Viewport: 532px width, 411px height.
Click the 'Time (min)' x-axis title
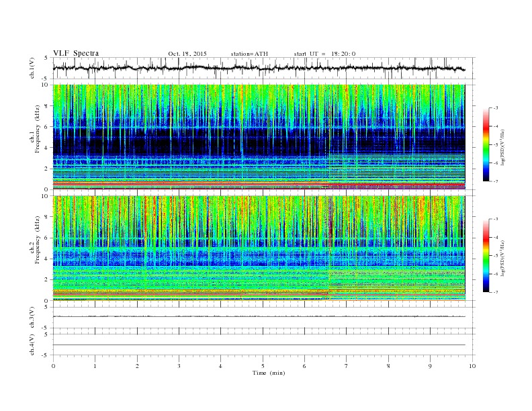[x=269, y=373]
